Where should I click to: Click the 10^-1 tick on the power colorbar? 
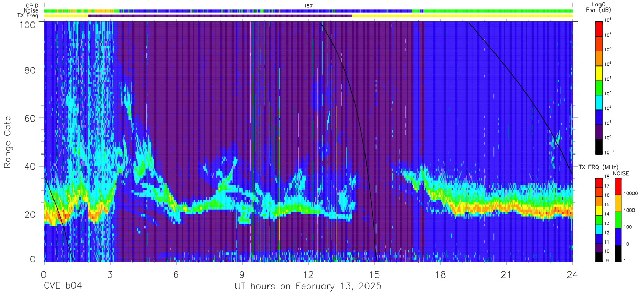click(609, 152)
